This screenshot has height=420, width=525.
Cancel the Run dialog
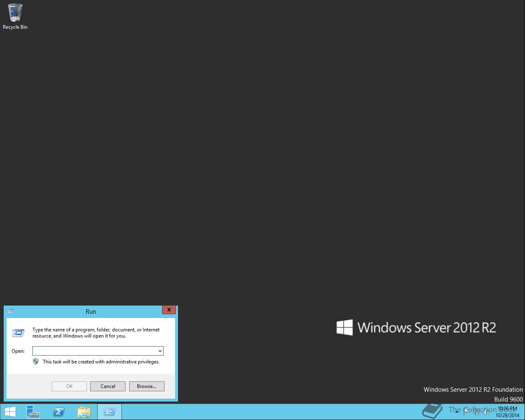click(108, 386)
